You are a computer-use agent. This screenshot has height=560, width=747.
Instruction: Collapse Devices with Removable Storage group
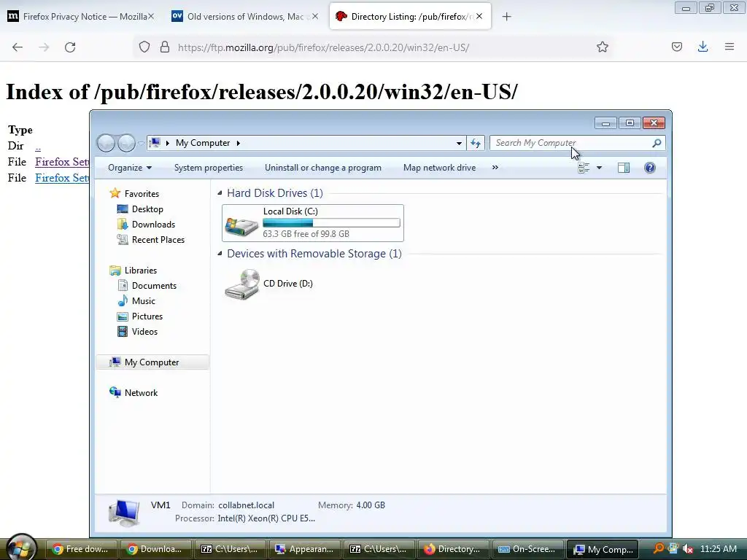coord(220,253)
